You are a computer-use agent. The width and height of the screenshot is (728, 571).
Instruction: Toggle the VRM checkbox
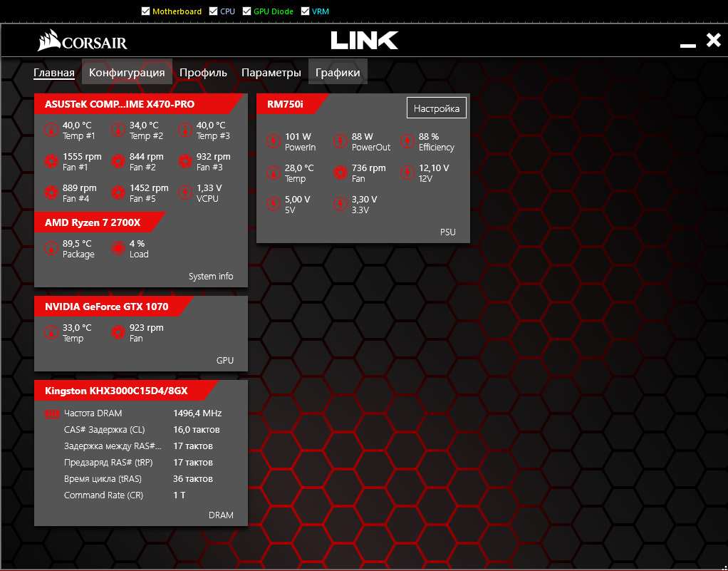click(x=305, y=11)
